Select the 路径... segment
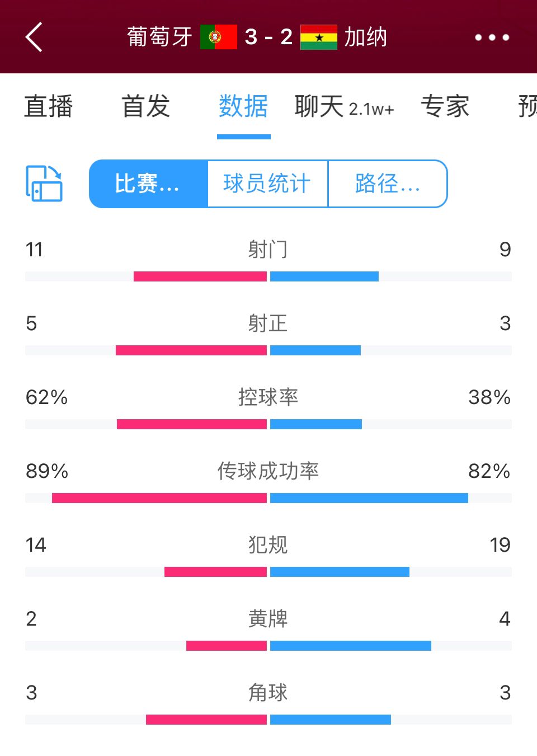537x756 pixels. click(388, 184)
